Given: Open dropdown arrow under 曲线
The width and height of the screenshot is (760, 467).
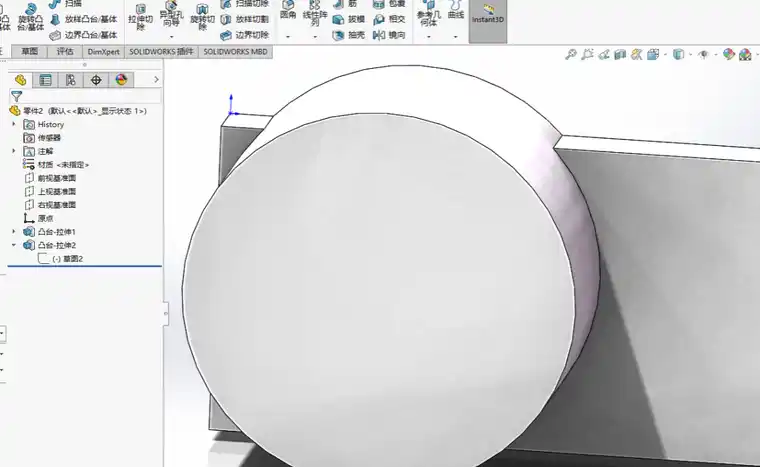Looking at the screenshot, I should [x=456, y=37].
